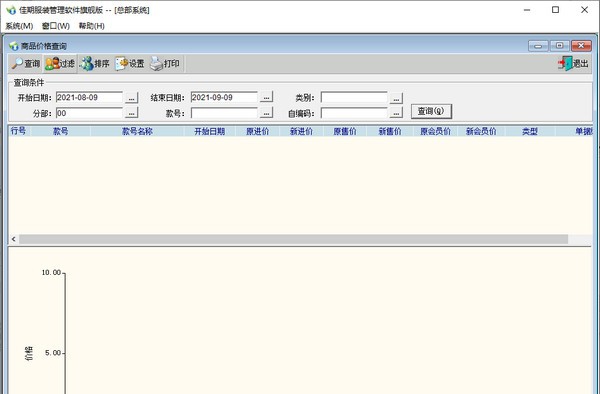The width and height of the screenshot is (600, 394).
Task: Click into the 自编码 input field
Action: pos(354,113)
